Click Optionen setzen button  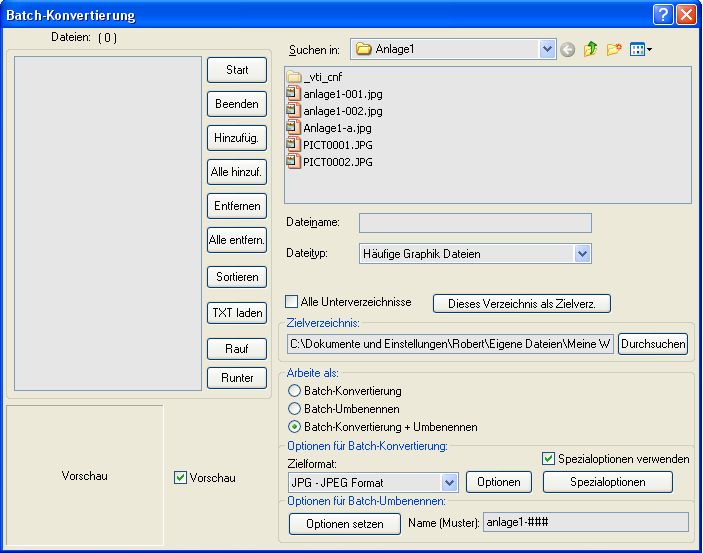tap(344, 524)
